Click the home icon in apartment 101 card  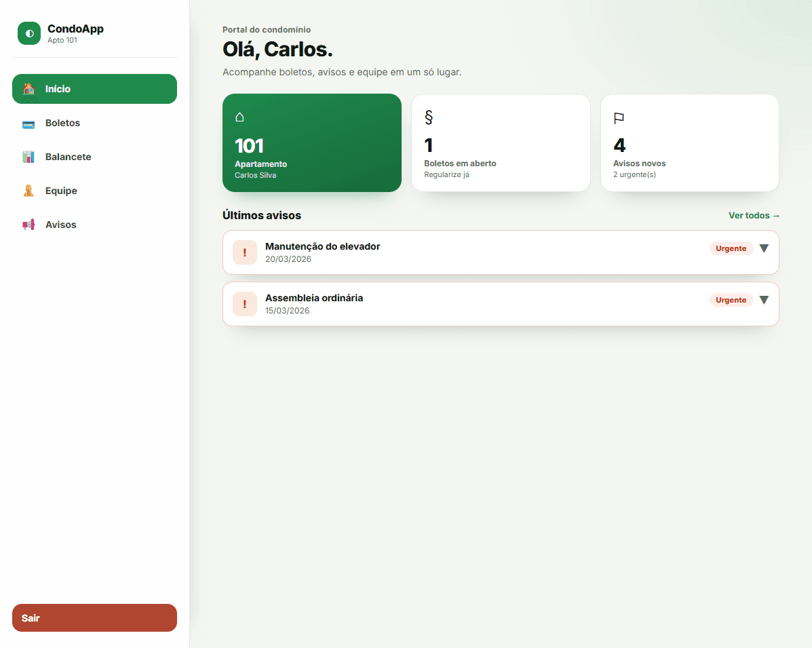(x=239, y=117)
